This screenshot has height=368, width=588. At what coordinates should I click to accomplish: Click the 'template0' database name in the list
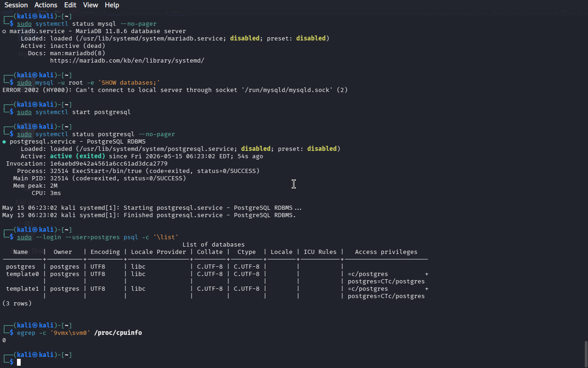[x=23, y=274]
